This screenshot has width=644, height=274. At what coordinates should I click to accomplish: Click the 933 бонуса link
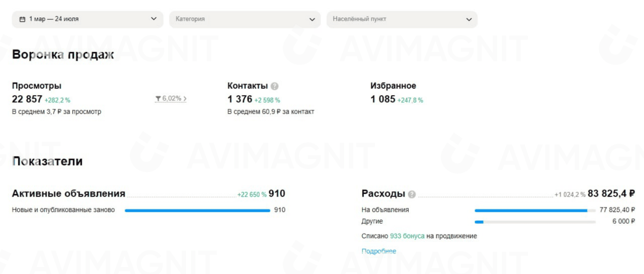407,236
